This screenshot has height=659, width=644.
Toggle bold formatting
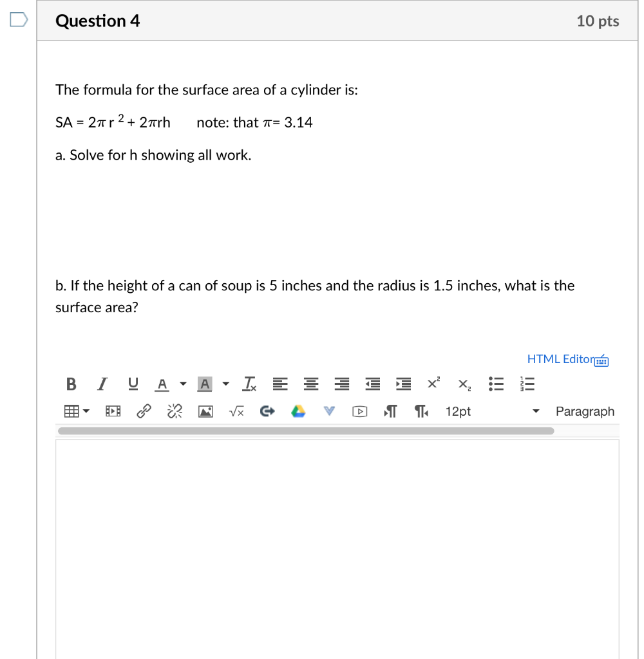click(x=71, y=384)
